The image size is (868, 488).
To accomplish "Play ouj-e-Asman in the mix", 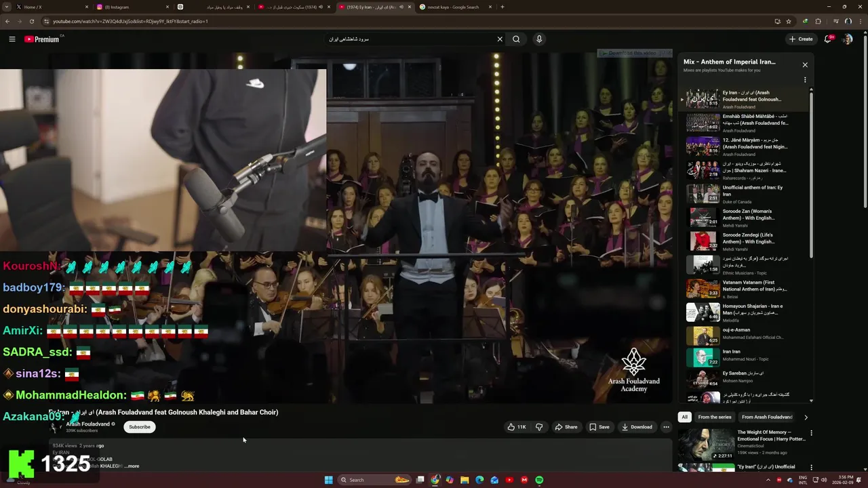I will [x=745, y=336].
